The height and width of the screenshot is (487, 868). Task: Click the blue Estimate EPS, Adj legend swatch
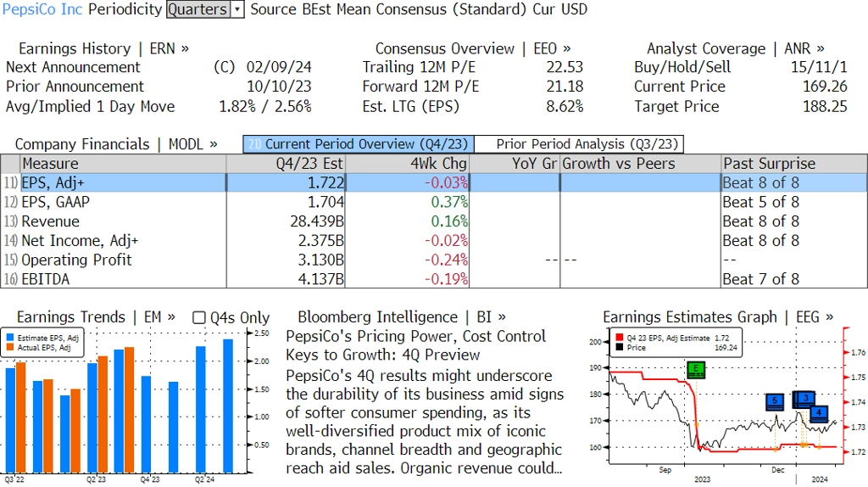[10, 338]
